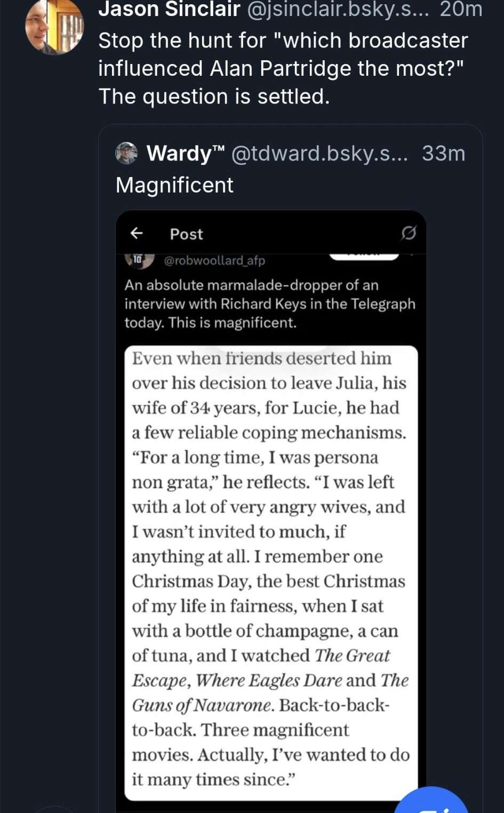Open the @robwoollard_afp handle
Image resolution: width=504 pixels, height=813 pixels.
point(214,260)
